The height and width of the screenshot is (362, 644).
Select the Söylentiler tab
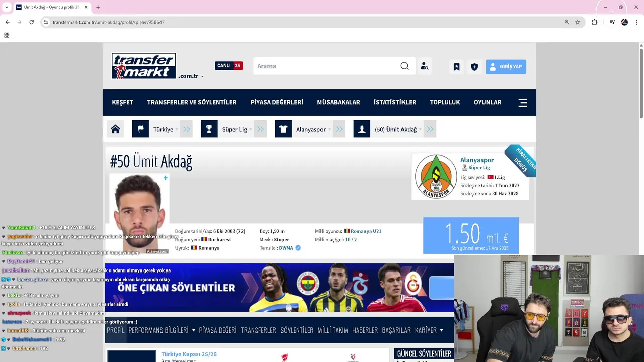(x=297, y=330)
